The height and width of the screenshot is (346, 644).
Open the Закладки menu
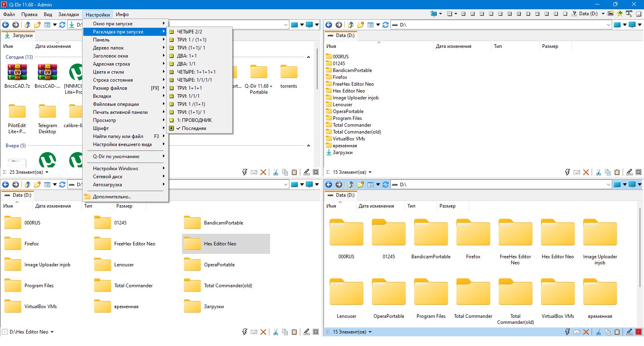click(x=68, y=14)
